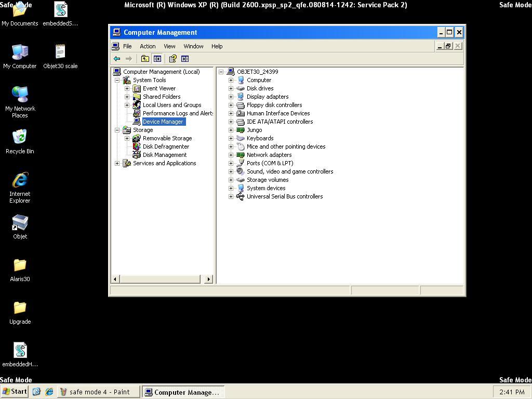Viewport: 532px width, 399px height.
Task: Switch to safe mode 4 - Paint taskbar button
Action: pos(99,392)
